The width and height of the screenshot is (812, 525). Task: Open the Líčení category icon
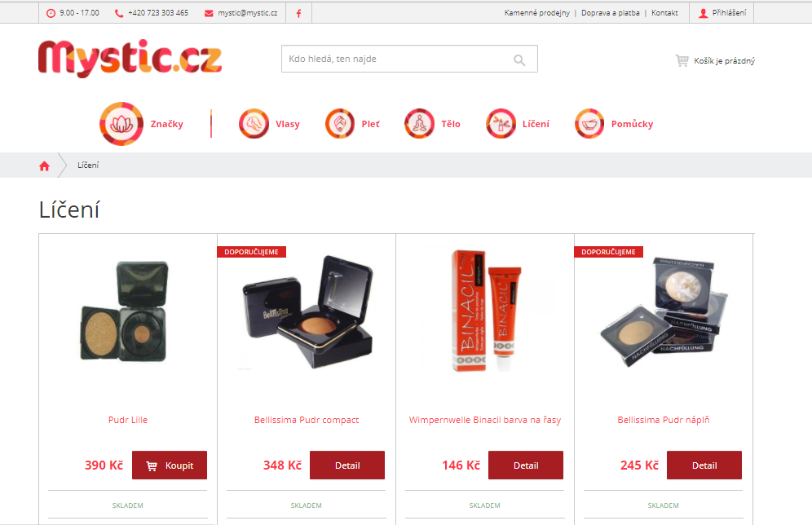pyautogui.click(x=501, y=124)
